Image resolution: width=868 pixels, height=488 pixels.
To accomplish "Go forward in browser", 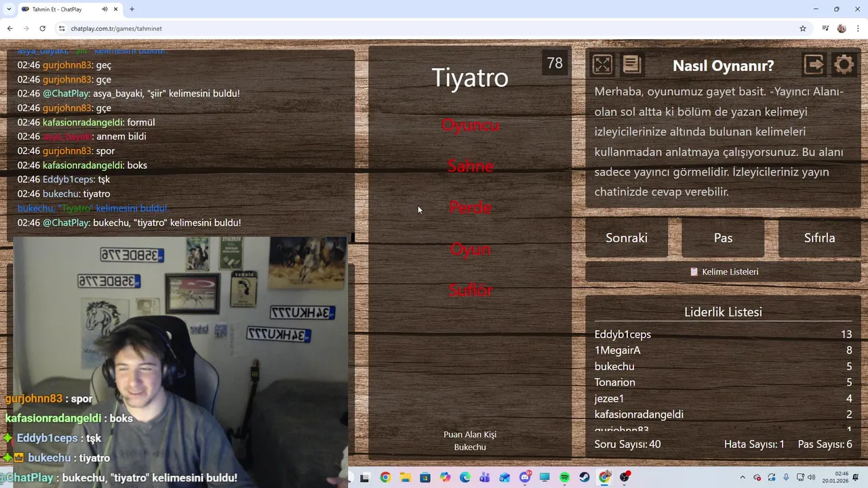I will [x=26, y=28].
